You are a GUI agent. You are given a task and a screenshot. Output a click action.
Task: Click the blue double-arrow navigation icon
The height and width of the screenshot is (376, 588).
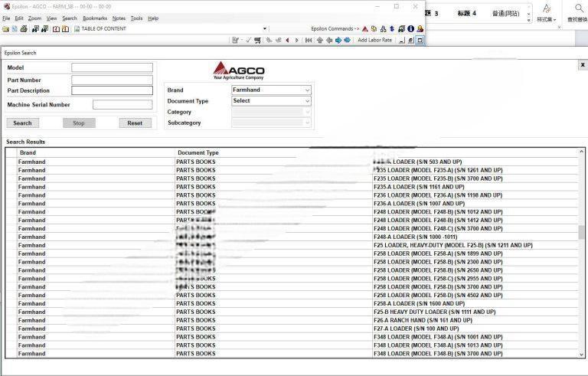348,40
